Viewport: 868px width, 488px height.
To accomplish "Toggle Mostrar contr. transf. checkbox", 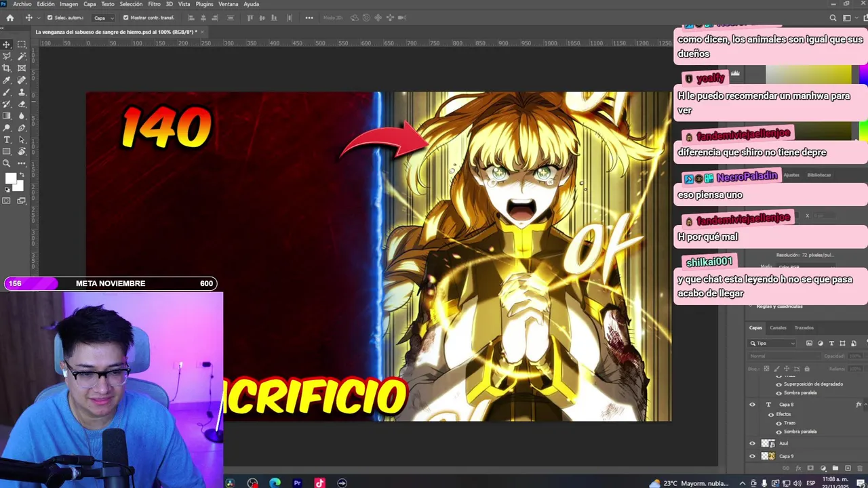I will 125,18.
